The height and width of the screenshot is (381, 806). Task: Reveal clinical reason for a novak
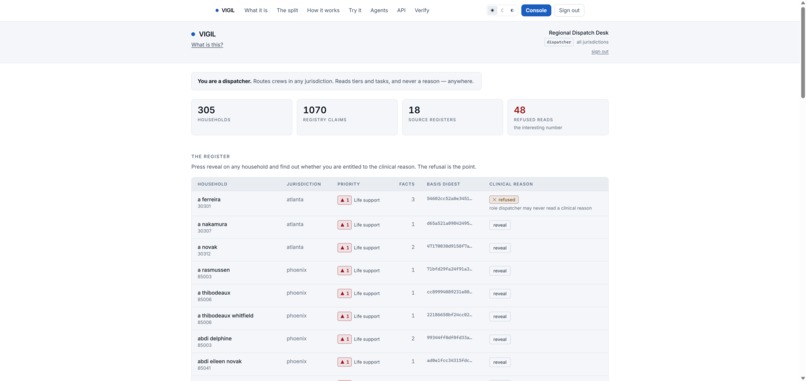tap(500, 248)
